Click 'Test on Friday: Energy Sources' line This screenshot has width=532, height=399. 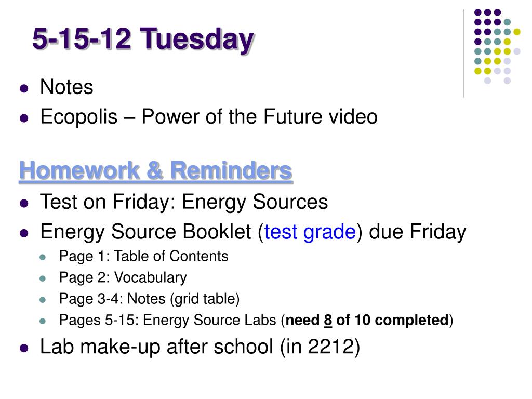[184, 202]
